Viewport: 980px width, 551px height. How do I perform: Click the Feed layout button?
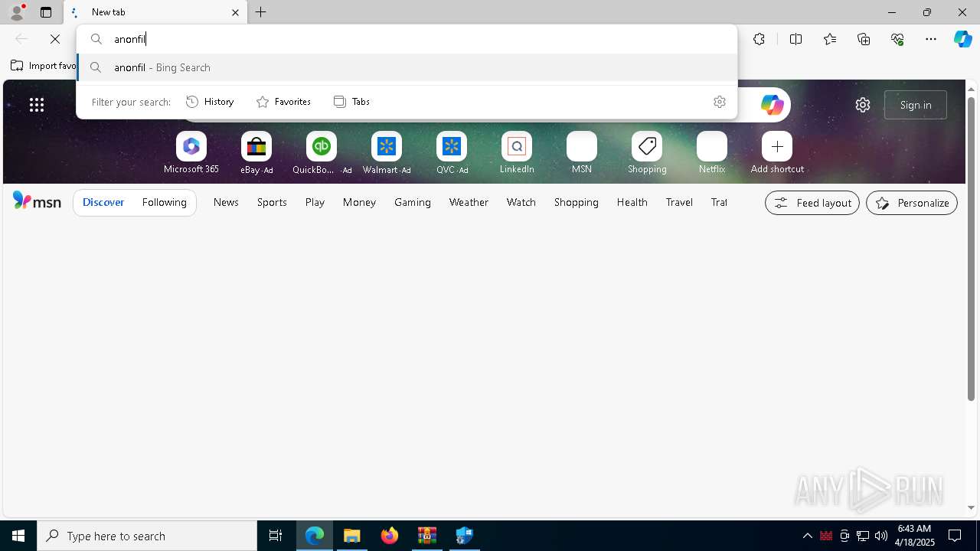[812, 203]
